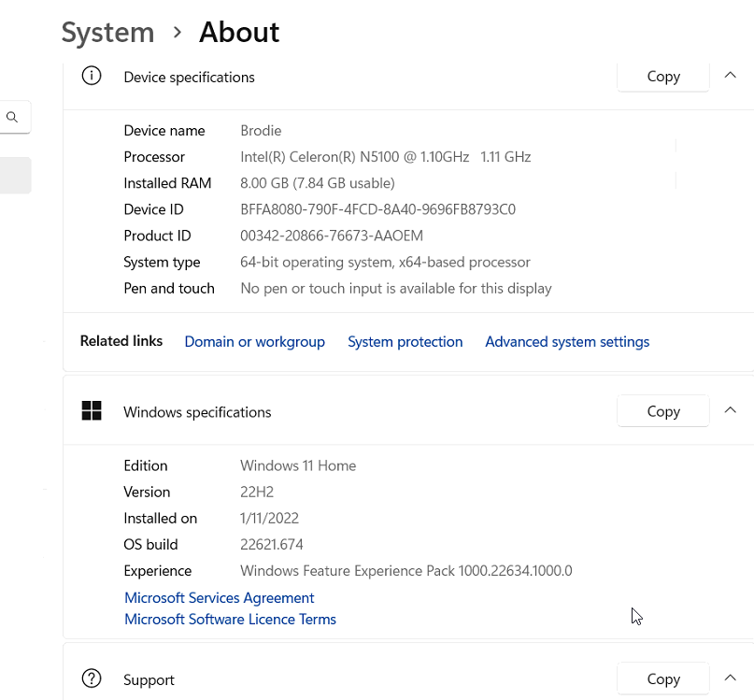Select the Windows Feature Experience Pack text
This screenshot has height=700, width=754.
[x=405, y=571]
